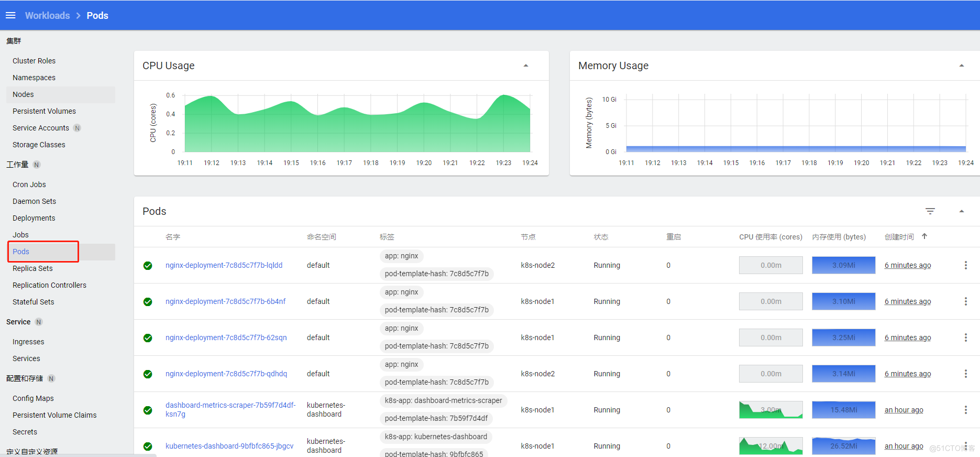The width and height of the screenshot is (980, 457).
Task: Collapse the CPU Usage card
Action: (x=526, y=66)
